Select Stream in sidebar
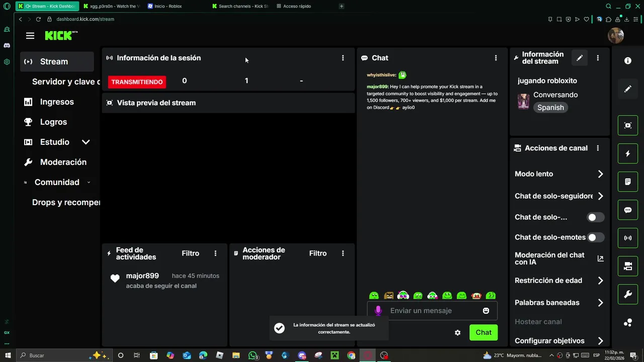Screen dimensions: 644x362 [x=57, y=61]
